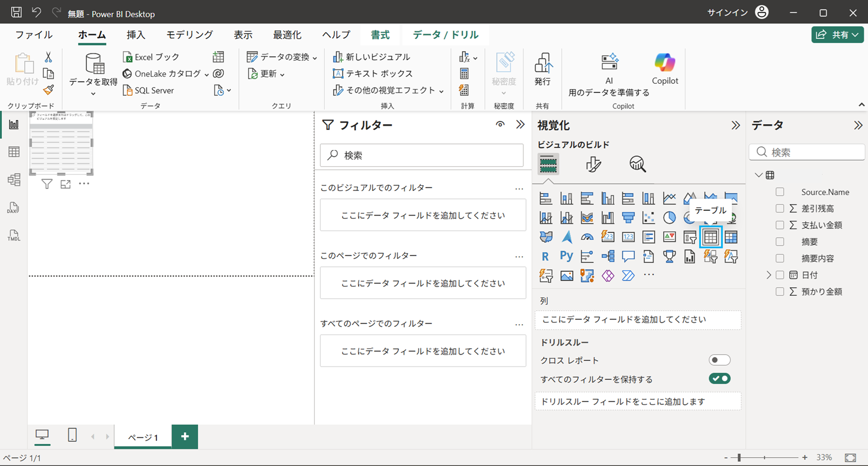This screenshot has height=466, width=868.
Task: Switch to mobile layout icon
Action: (x=72, y=435)
